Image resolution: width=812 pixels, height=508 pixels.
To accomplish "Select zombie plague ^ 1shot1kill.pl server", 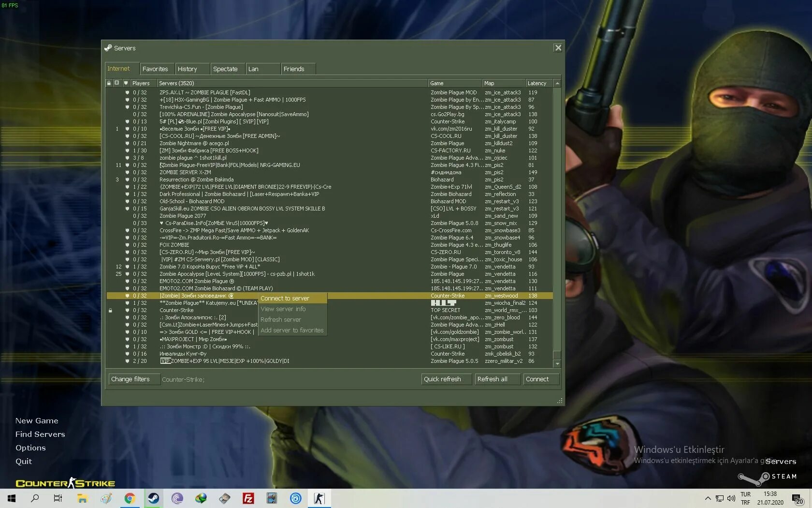I will 329,158.
